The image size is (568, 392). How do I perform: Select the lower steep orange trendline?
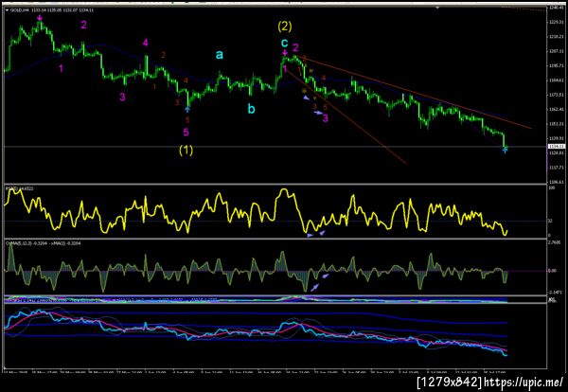click(x=346, y=117)
